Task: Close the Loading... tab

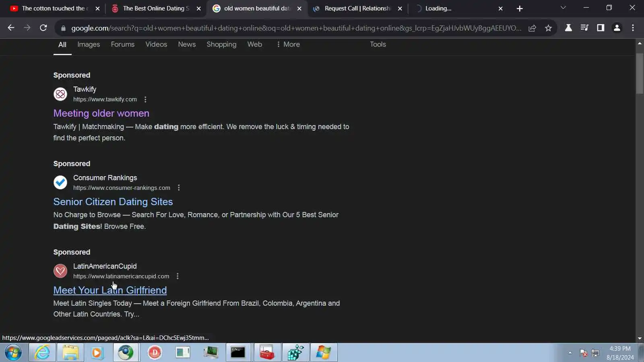Action: tap(500, 8)
